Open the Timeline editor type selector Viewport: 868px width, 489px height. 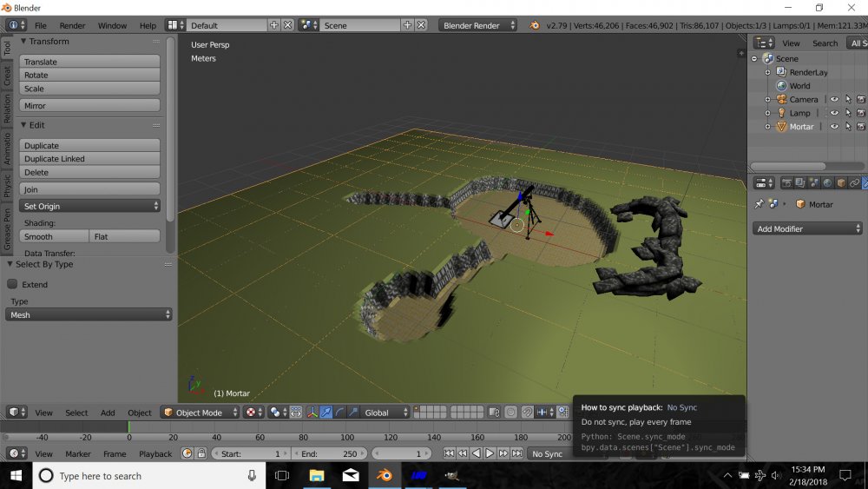(16, 453)
